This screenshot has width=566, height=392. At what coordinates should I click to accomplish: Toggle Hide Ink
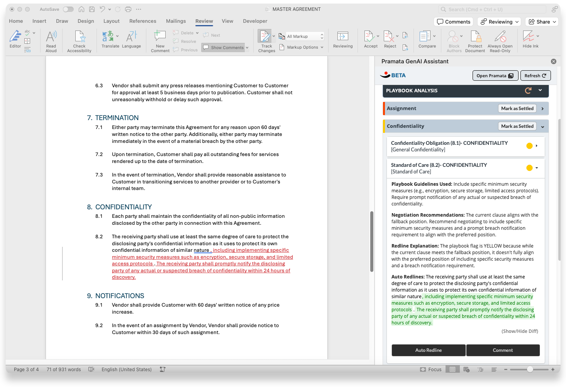point(530,39)
